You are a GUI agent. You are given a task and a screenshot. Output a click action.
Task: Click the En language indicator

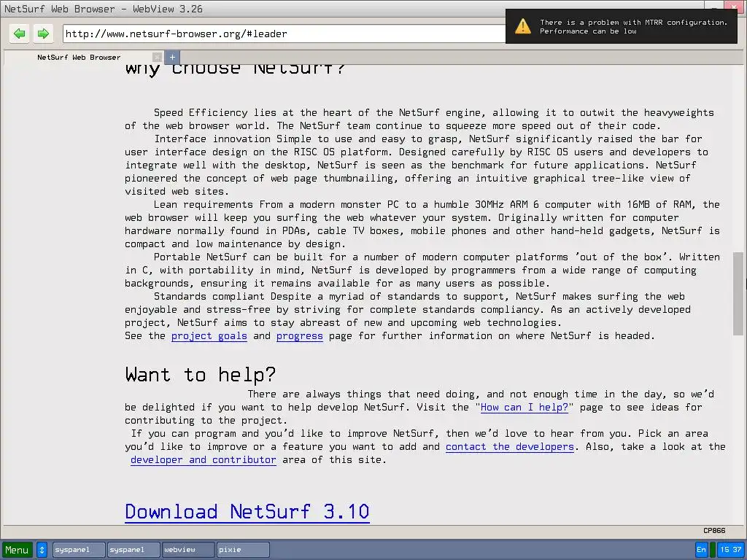point(701,550)
